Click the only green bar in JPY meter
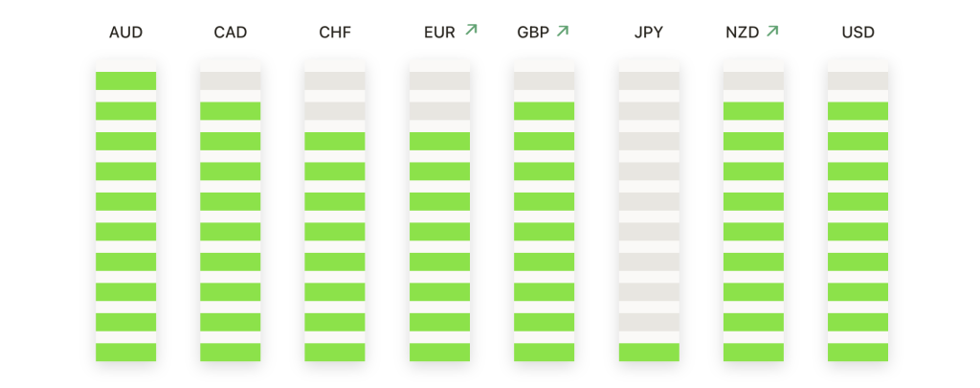Screen dimensions: 980x388 [x=649, y=353]
